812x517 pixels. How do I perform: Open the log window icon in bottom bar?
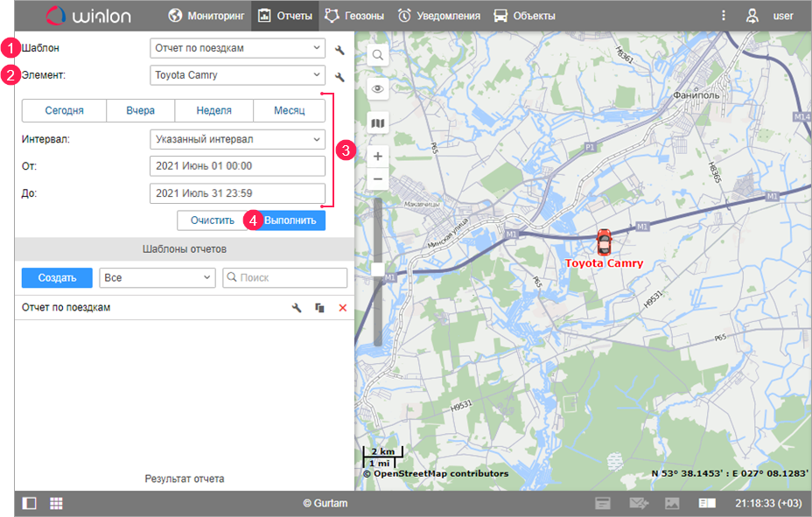click(602, 503)
